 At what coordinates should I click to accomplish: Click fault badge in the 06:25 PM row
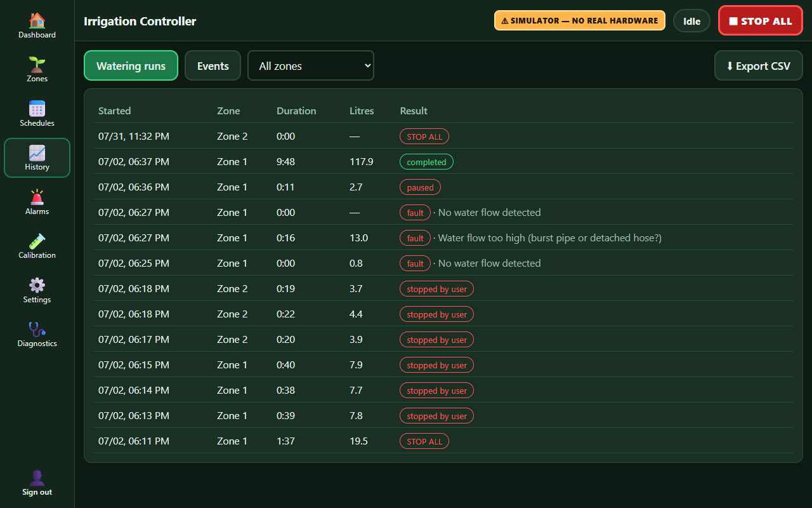416,264
